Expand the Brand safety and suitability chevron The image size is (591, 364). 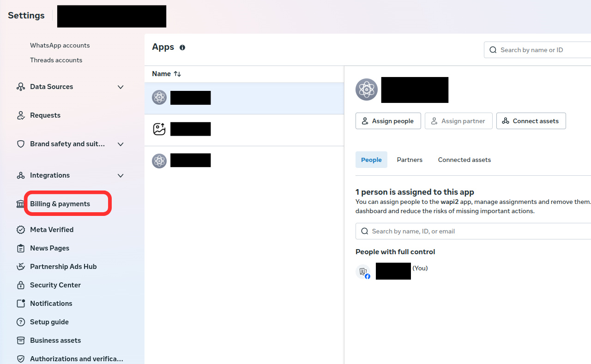pyautogui.click(x=121, y=144)
